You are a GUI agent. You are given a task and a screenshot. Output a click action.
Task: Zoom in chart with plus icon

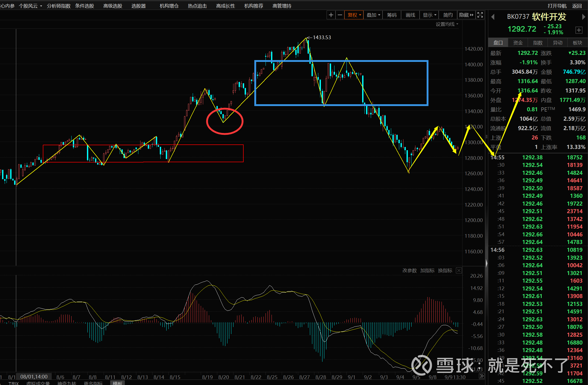331,15
